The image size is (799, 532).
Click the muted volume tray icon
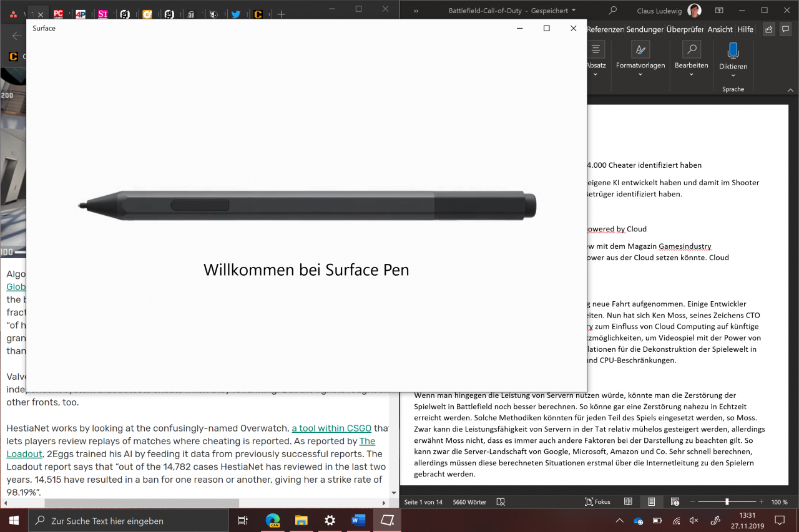point(694,520)
